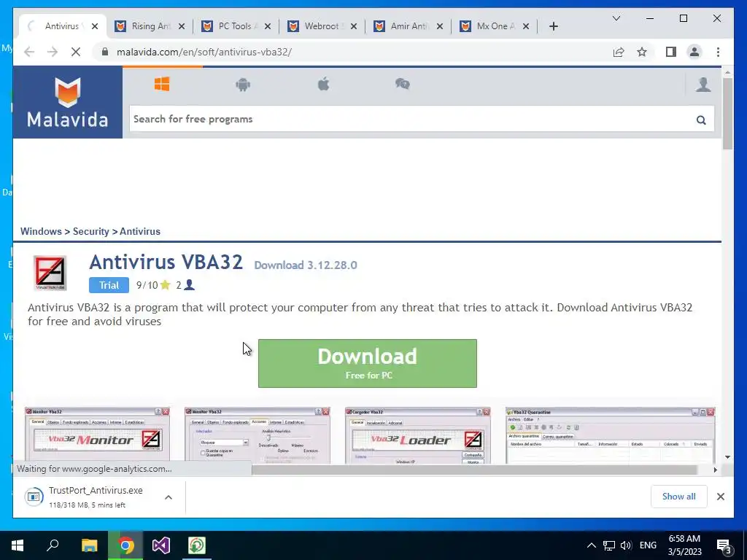Open taskbar search

pyautogui.click(x=53, y=545)
